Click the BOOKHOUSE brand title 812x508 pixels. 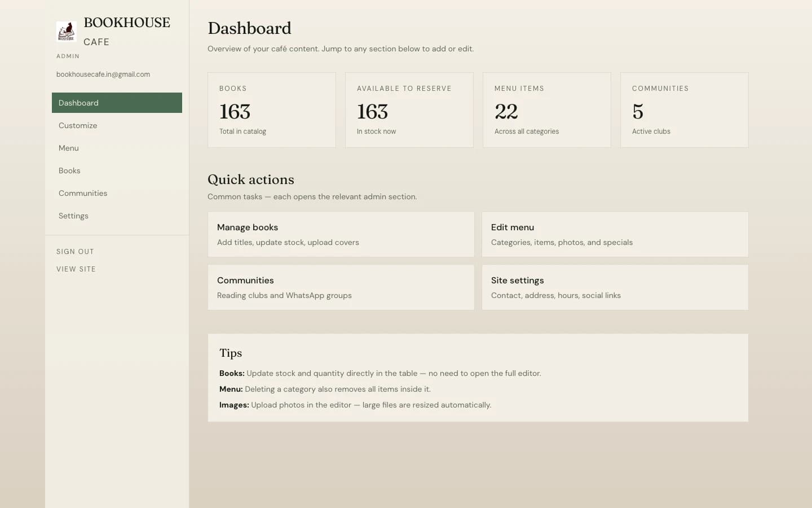click(x=127, y=23)
